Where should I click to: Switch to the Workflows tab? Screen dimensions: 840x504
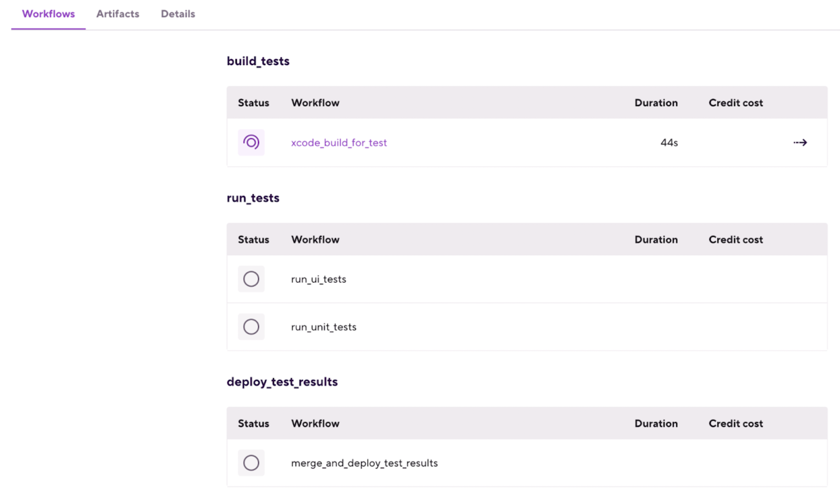pos(48,14)
